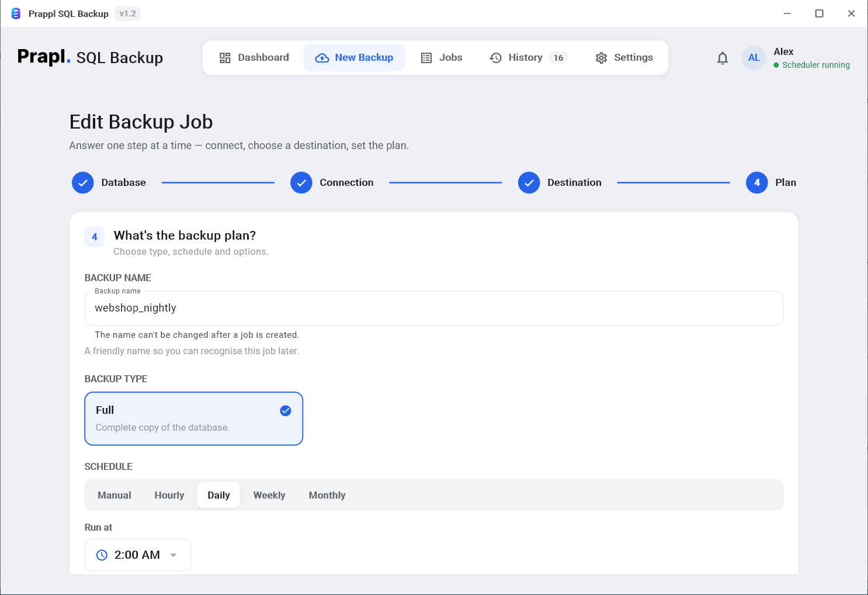
Task: Click the Edit Backup Job heading
Action: (141, 122)
